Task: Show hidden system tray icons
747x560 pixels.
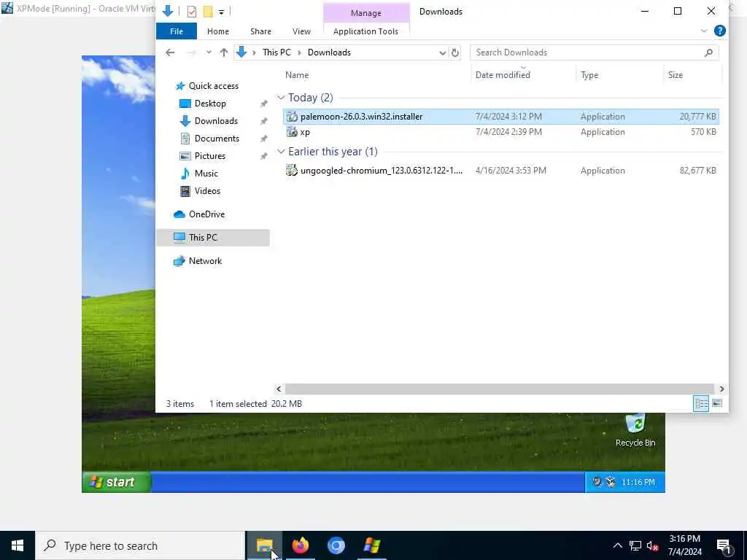Action: pyautogui.click(x=617, y=545)
